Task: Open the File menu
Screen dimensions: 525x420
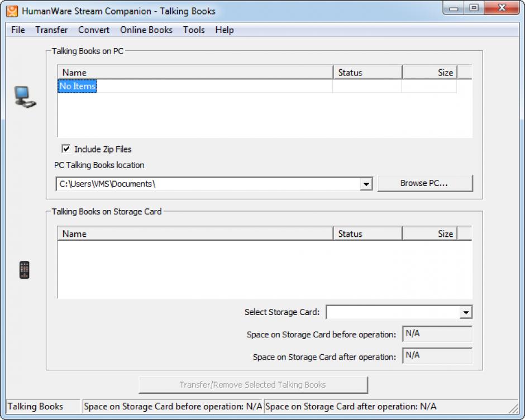Action: [x=18, y=30]
